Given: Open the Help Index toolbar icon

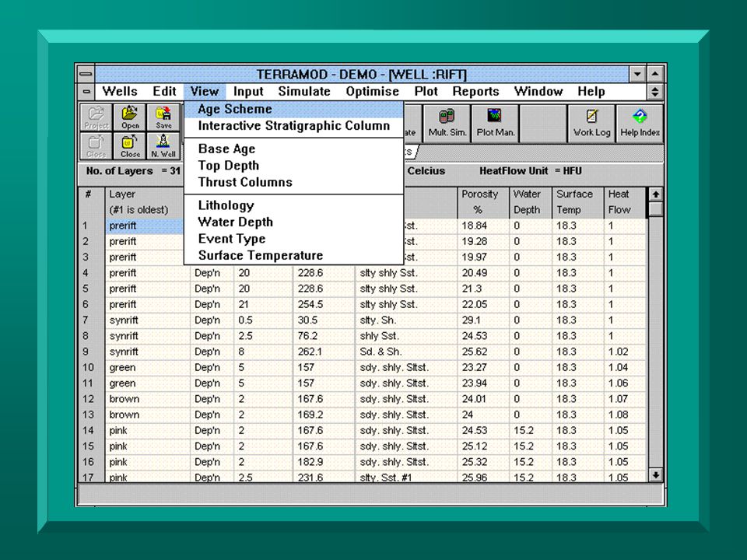Looking at the screenshot, I should [x=640, y=124].
